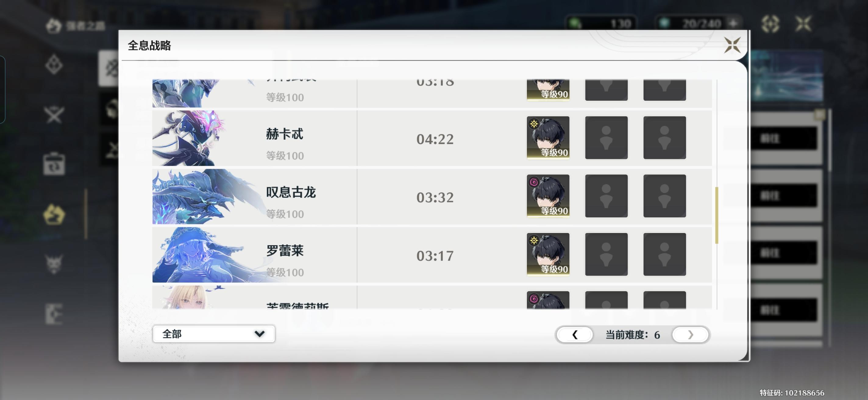
Task: Click the plus icon next to 20/240
Action: tap(734, 23)
